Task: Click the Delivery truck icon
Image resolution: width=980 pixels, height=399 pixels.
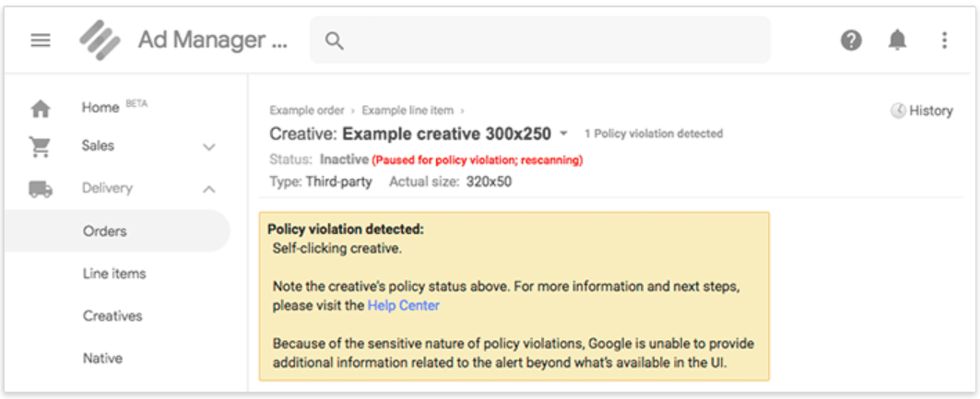Action: (x=41, y=189)
